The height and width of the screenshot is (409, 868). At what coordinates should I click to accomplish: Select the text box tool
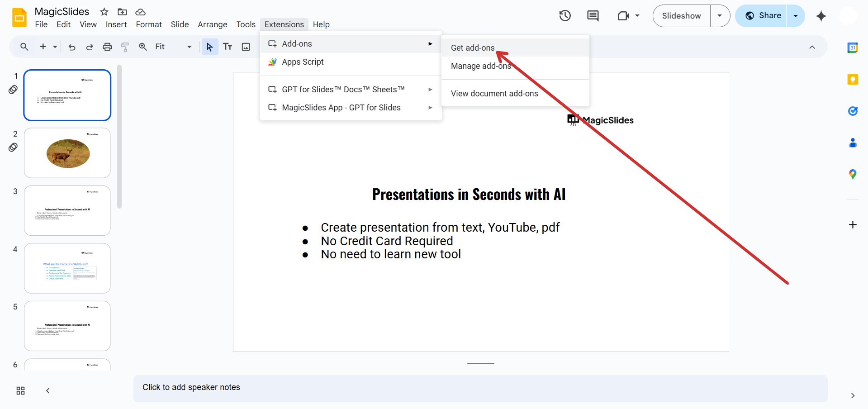click(228, 47)
